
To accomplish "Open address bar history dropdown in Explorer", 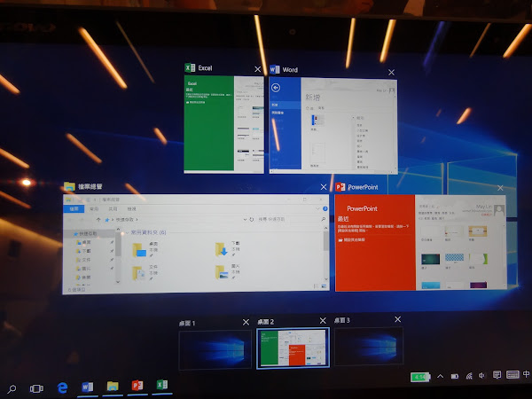I will pyautogui.click(x=245, y=220).
